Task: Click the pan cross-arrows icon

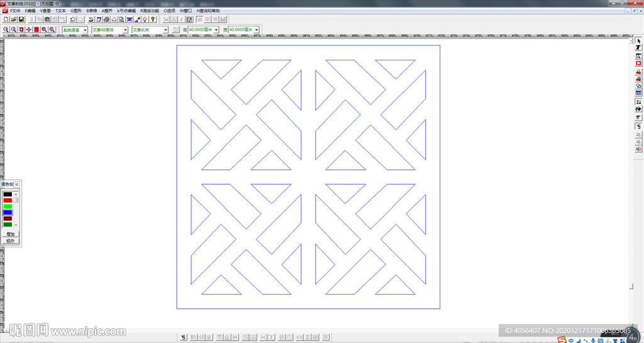Action: pos(29,30)
